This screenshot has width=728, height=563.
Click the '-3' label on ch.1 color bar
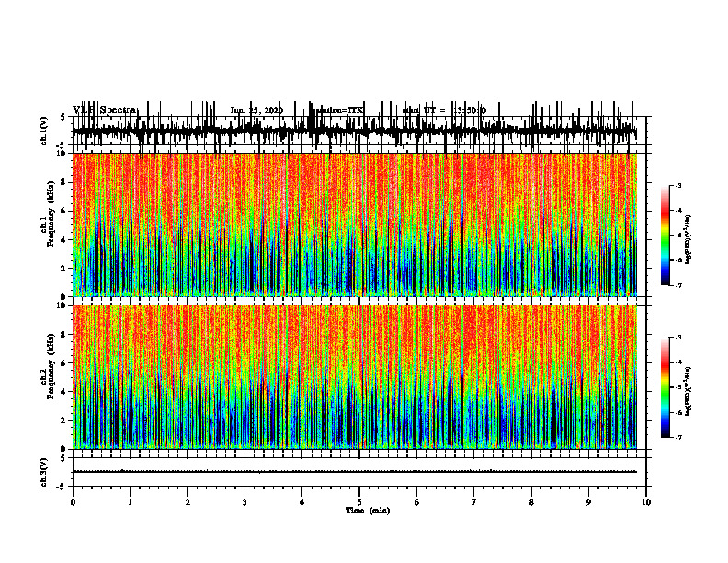pyautogui.click(x=678, y=185)
